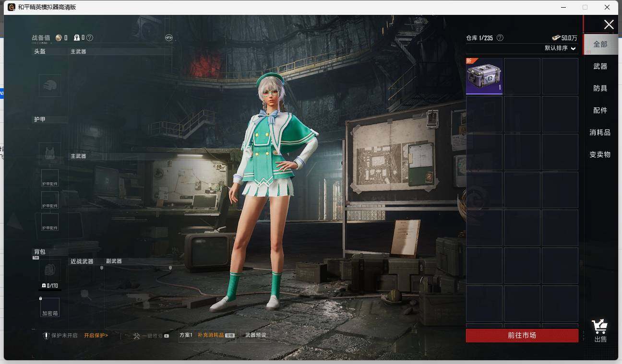Click the 近战武器 slot label
Image resolution: width=622 pixels, height=364 pixels.
click(82, 261)
